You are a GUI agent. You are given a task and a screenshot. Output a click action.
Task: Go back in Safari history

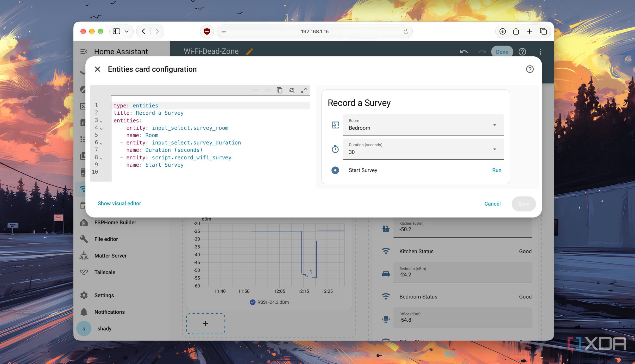143,31
